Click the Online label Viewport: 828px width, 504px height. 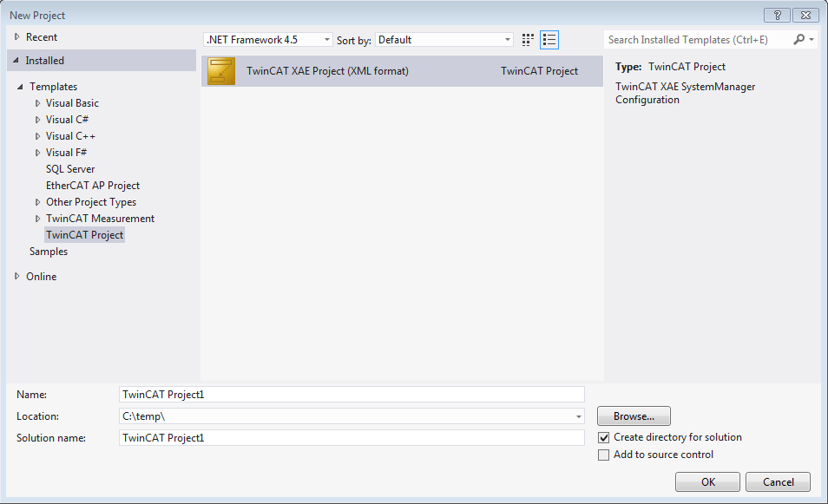tap(41, 276)
